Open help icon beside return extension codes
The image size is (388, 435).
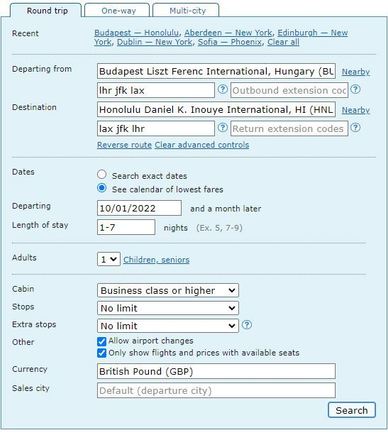pos(356,128)
